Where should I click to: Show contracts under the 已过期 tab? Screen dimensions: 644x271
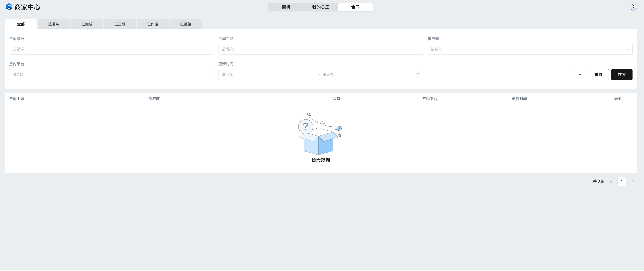pos(120,24)
